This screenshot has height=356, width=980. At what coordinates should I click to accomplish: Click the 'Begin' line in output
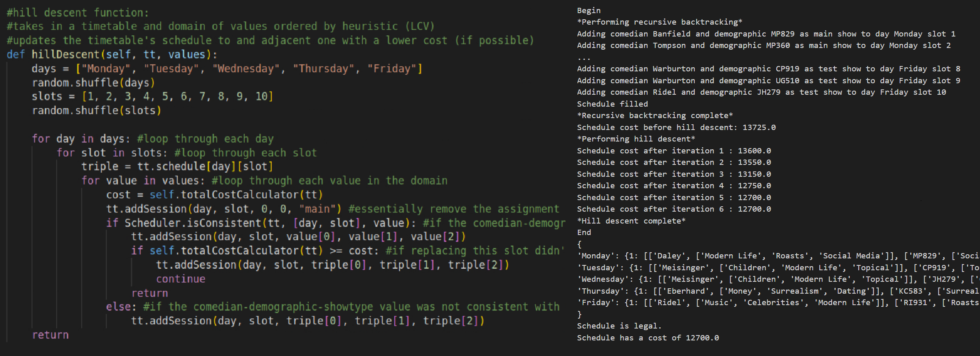coord(589,11)
